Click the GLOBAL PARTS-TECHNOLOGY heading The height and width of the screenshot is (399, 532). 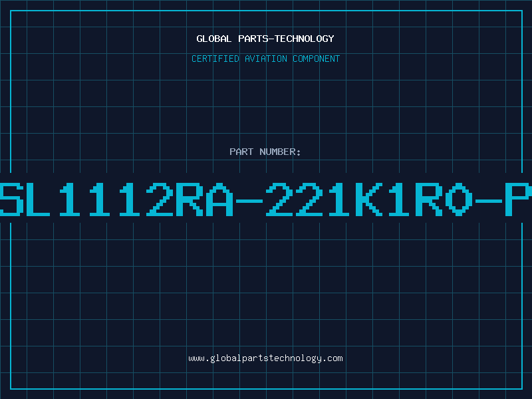(265, 39)
